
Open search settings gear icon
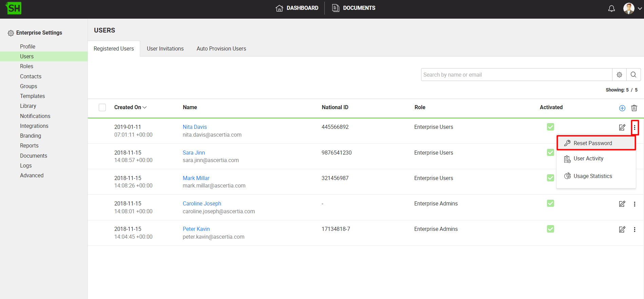point(619,75)
